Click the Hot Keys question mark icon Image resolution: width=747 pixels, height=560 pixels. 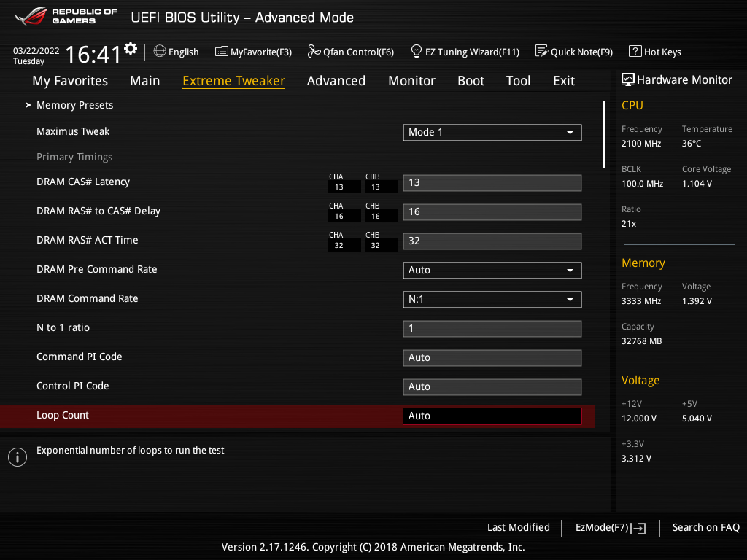tap(635, 52)
